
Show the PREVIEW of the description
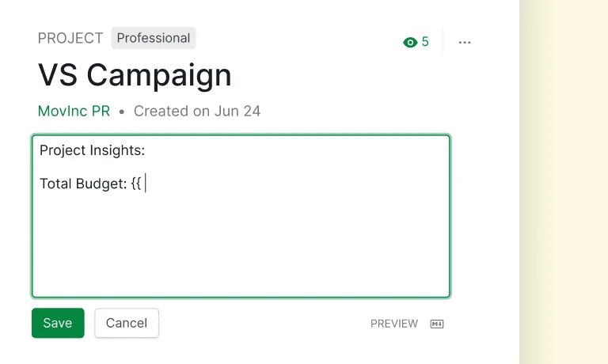click(x=394, y=324)
